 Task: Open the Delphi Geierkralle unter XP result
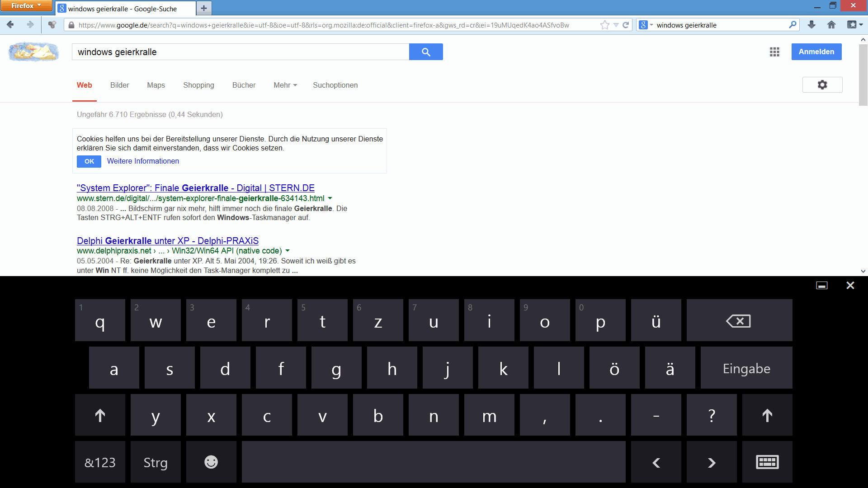point(168,241)
